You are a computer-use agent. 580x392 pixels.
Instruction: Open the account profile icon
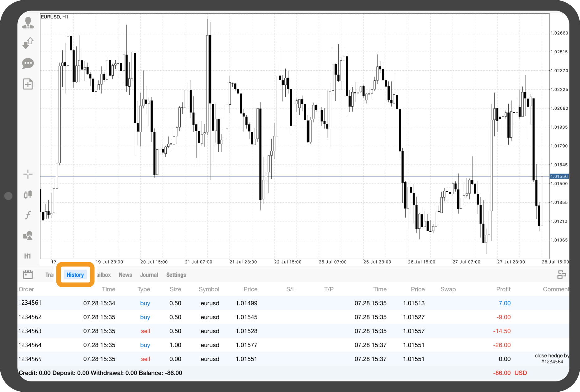(28, 23)
